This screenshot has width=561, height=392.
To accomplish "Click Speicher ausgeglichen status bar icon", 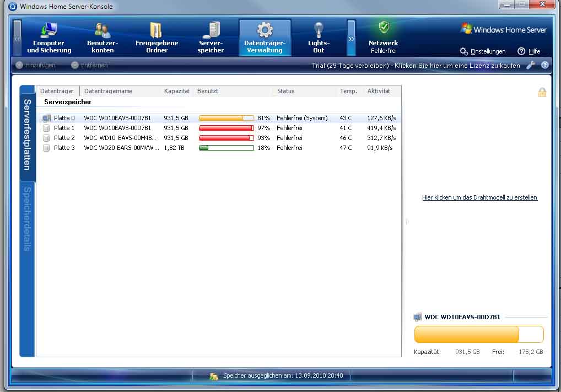I will click(214, 376).
